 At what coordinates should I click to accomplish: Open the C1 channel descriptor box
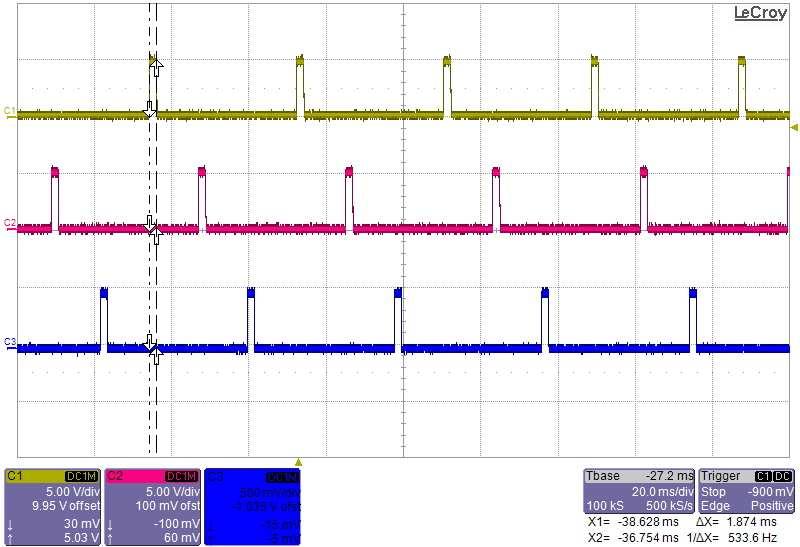click(x=53, y=507)
